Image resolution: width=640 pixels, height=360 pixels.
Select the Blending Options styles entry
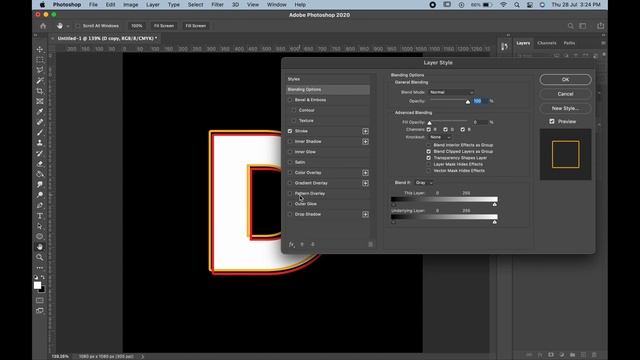click(328, 89)
